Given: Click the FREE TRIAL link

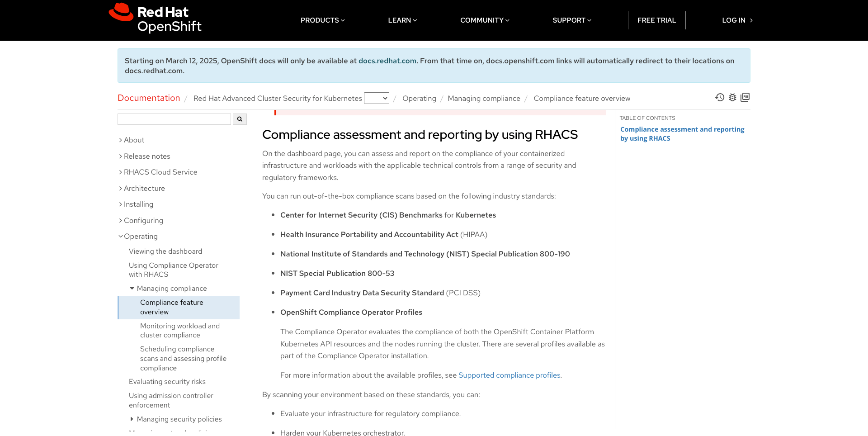Looking at the screenshot, I should point(656,20).
